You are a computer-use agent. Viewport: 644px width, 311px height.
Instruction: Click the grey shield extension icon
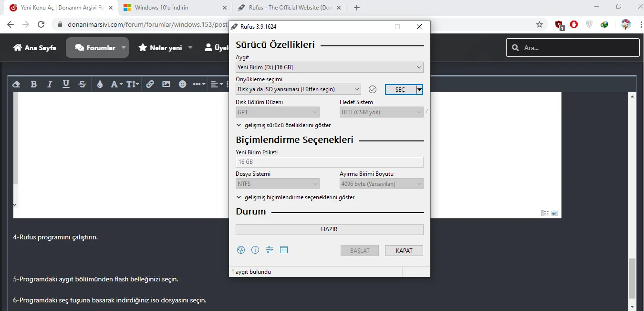(589, 24)
